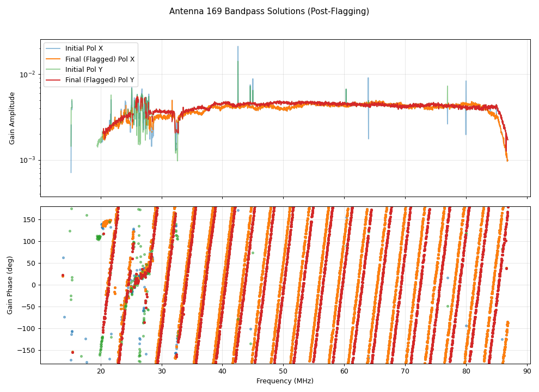Click the 'Gain Amplitude' y-axis label
The width and height of the screenshot is (539, 392).
13,118
